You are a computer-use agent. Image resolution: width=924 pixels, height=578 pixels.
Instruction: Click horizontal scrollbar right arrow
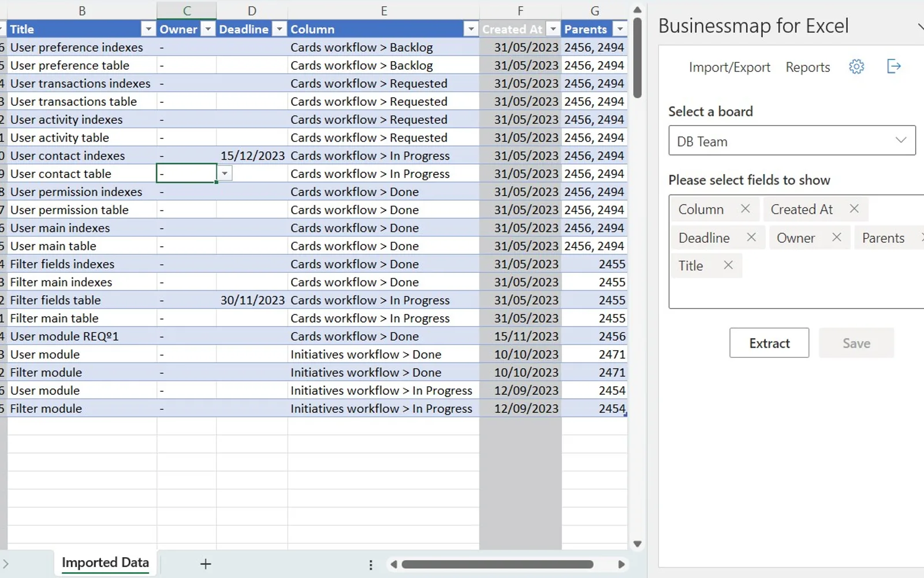click(621, 564)
